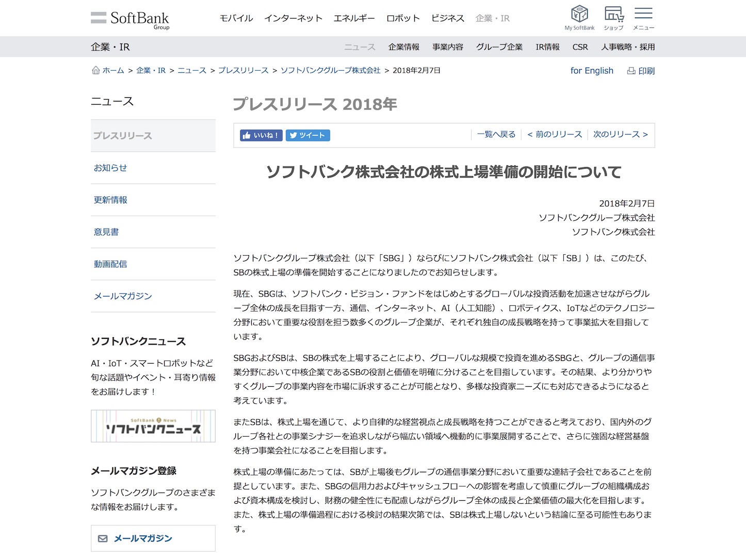Select ロボット in top navigation

[x=403, y=18]
